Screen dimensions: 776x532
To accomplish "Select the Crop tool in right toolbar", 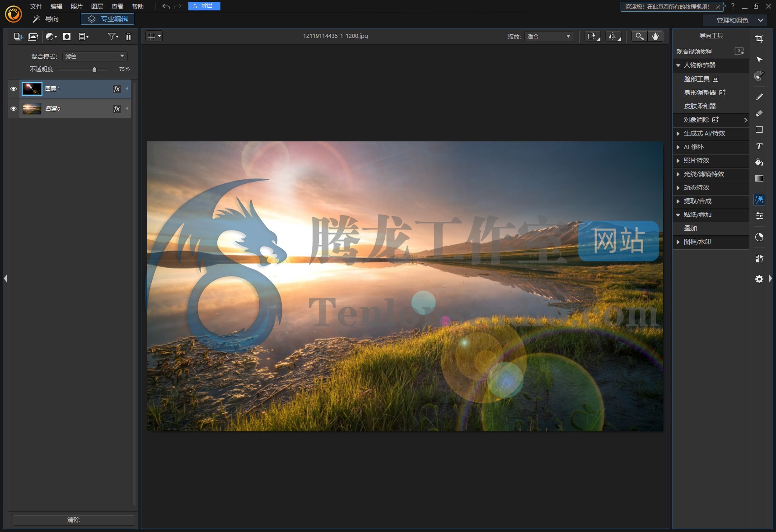I will point(759,39).
